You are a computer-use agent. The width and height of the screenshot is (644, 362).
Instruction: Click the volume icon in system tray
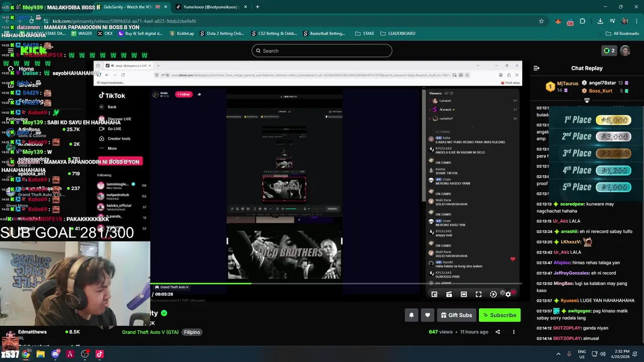click(603, 354)
